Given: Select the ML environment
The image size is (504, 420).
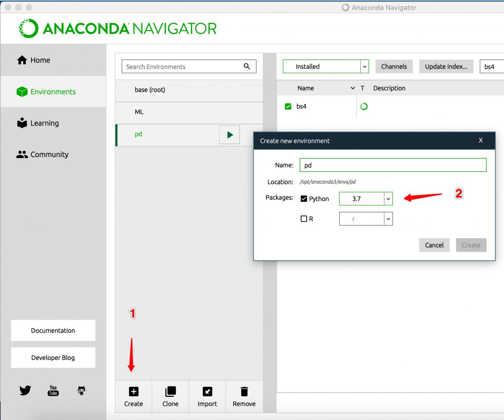Looking at the screenshot, I should click(189, 113).
